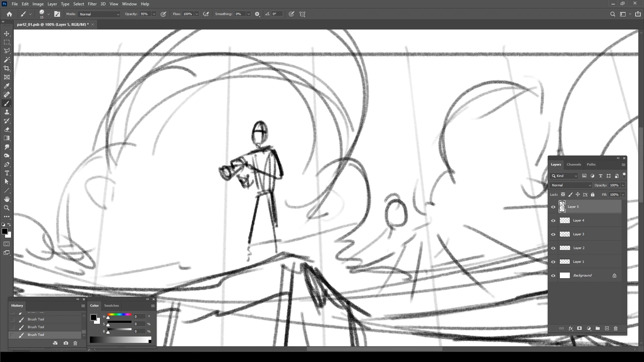The image size is (644, 362).
Task: Hide Layer 5 visibility eye
Action: pyautogui.click(x=553, y=207)
